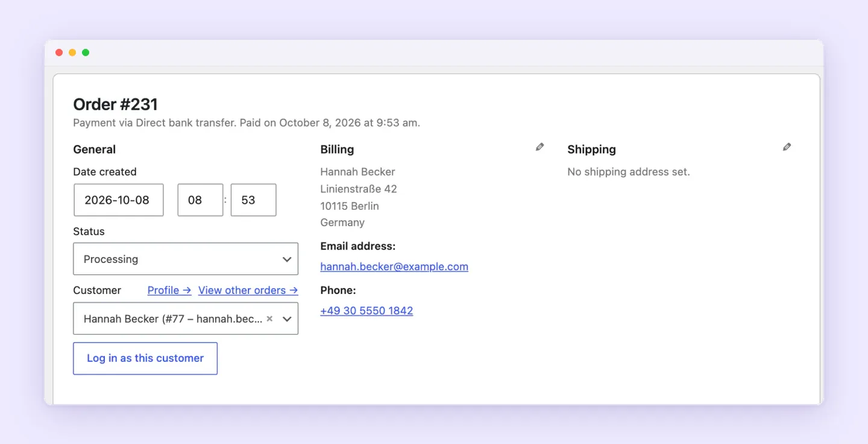Viewport: 868px width, 444px height.
Task: Click the Status label
Action: 89,232
